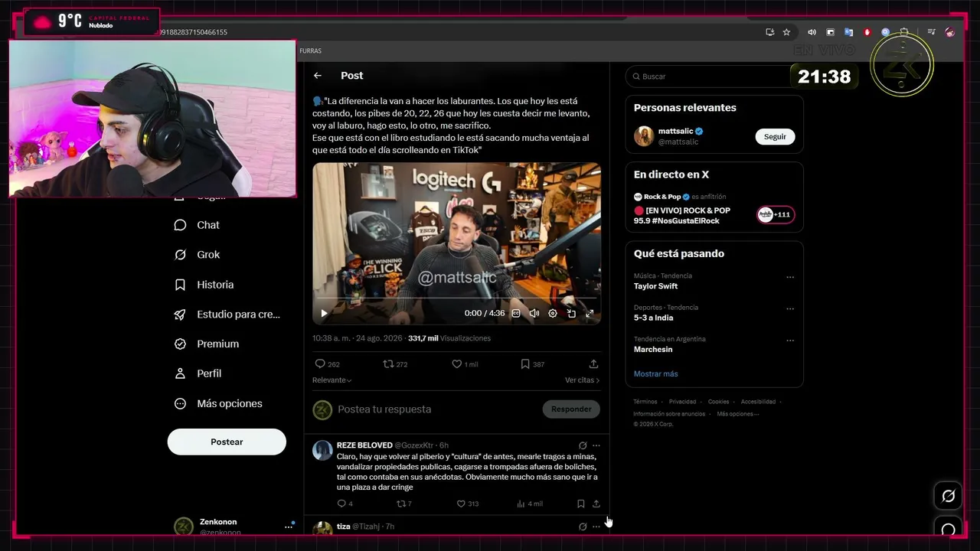Open Premium in the sidebar
980x551 pixels.
click(x=207, y=344)
